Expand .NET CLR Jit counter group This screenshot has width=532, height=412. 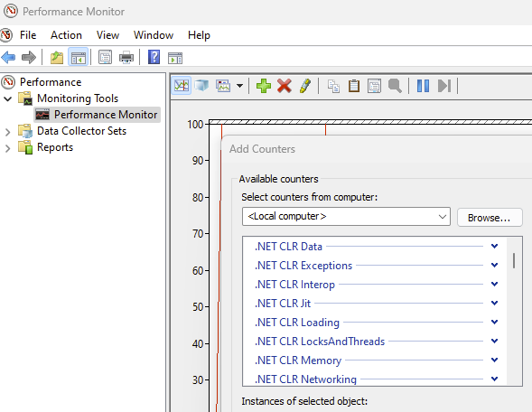click(x=494, y=303)
